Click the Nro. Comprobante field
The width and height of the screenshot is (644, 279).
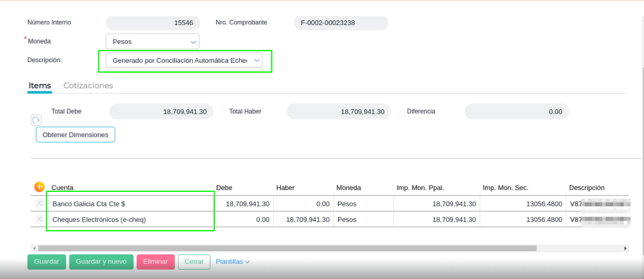pos(341,23)
